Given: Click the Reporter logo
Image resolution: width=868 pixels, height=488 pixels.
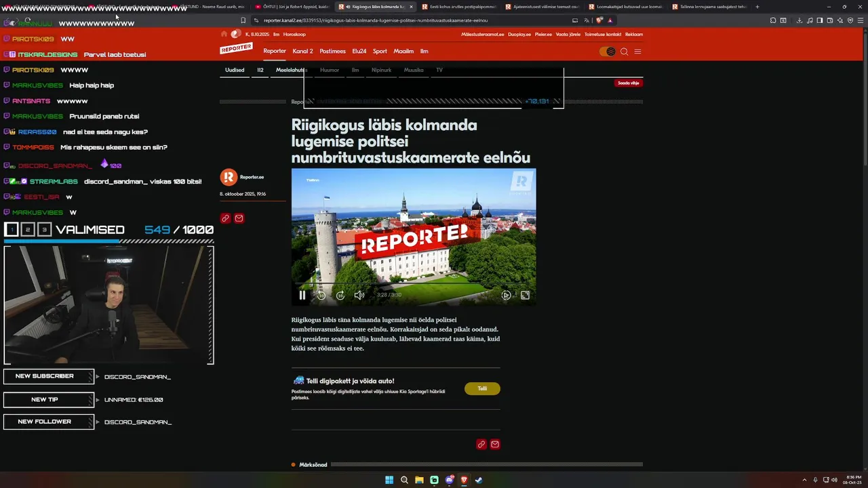Looking at the screenshot, I should [x=236, y=49].
